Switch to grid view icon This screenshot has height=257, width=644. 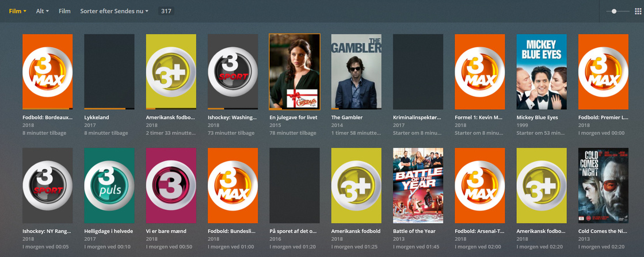(638, 11)
